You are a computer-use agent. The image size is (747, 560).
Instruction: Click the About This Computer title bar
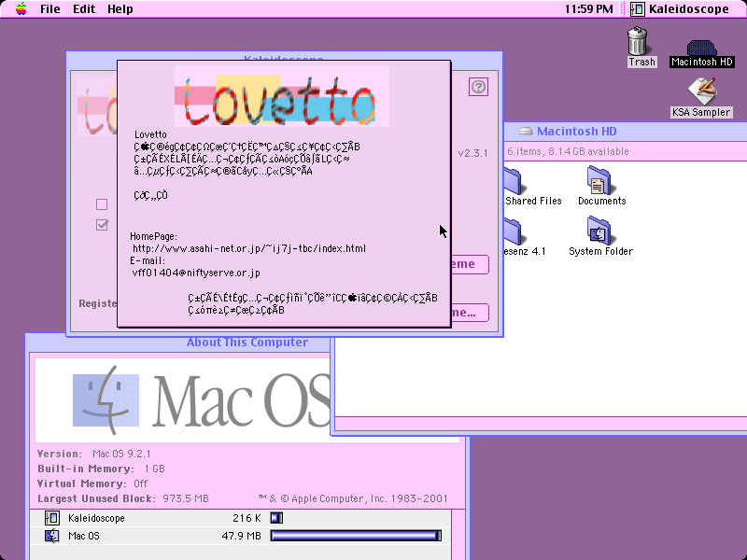(247, 343)
